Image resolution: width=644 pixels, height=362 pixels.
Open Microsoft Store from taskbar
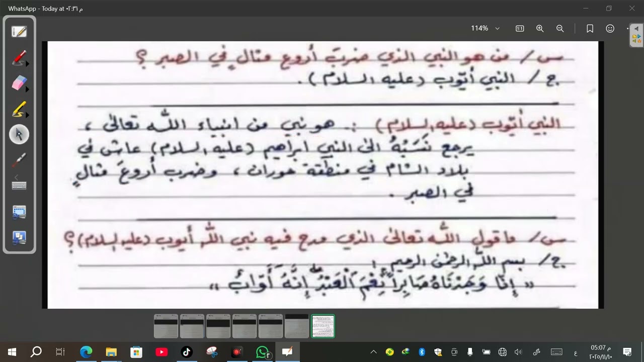(x=136, y=352)
